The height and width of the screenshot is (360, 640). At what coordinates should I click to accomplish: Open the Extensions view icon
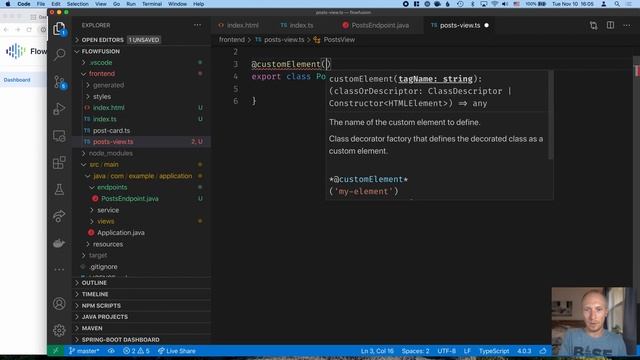[x=59, y=162]
